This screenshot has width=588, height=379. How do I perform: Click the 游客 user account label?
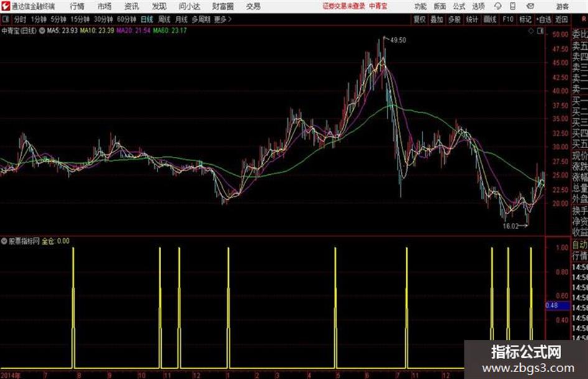pos(562,6)
